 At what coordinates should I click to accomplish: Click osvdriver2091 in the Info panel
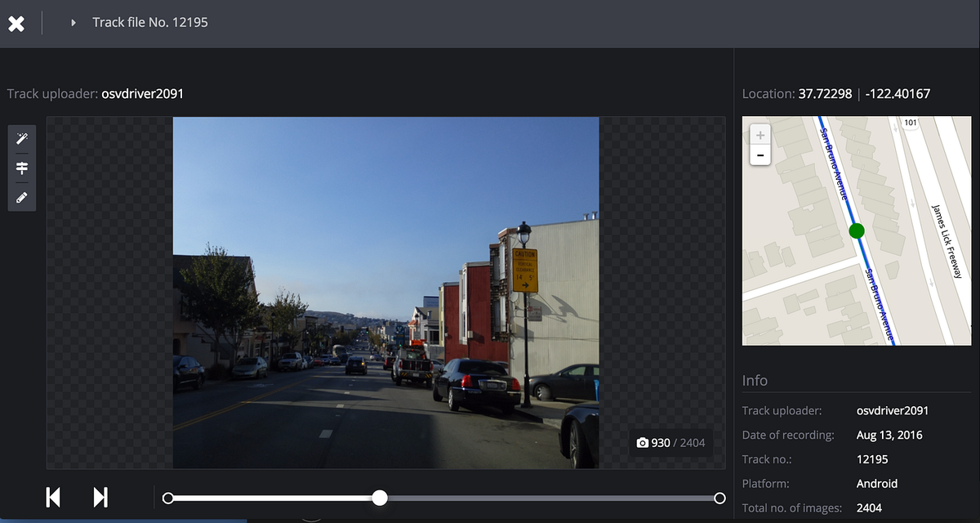click(x=892, y=410)
